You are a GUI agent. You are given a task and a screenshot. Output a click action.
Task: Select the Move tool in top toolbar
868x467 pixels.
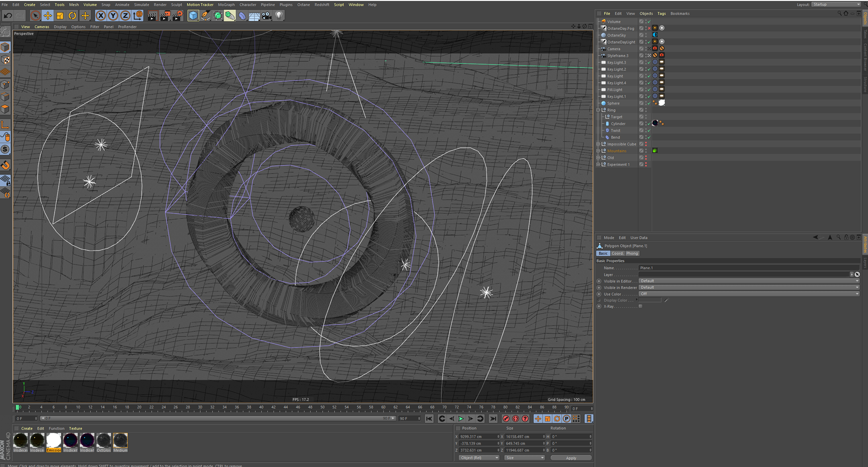[x=47, y=16]
